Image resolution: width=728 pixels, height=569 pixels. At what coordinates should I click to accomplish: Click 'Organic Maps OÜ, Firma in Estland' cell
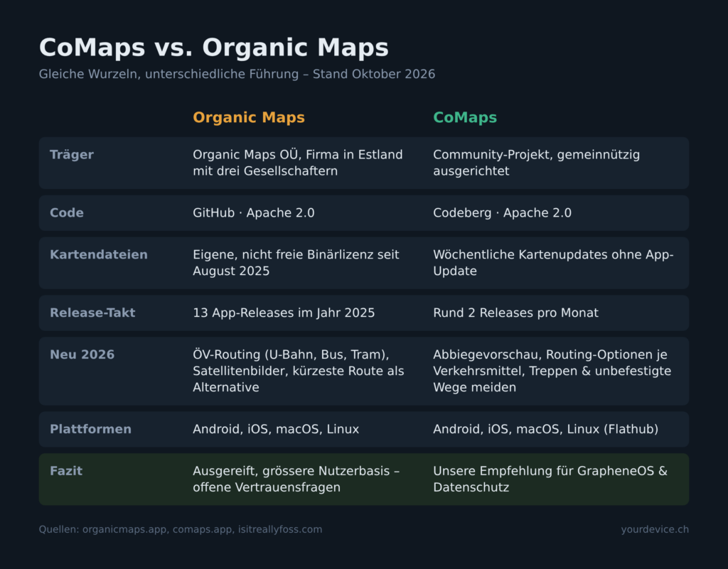[298, 163]
